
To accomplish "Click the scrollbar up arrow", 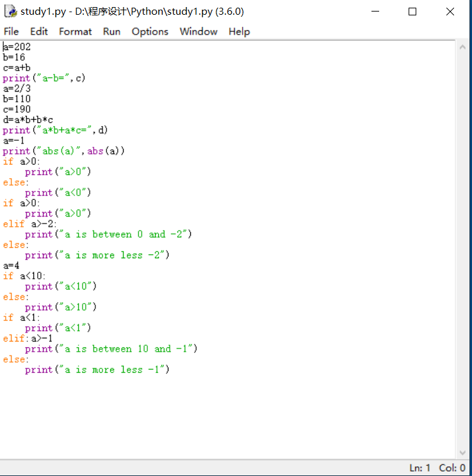I will 462,47.
